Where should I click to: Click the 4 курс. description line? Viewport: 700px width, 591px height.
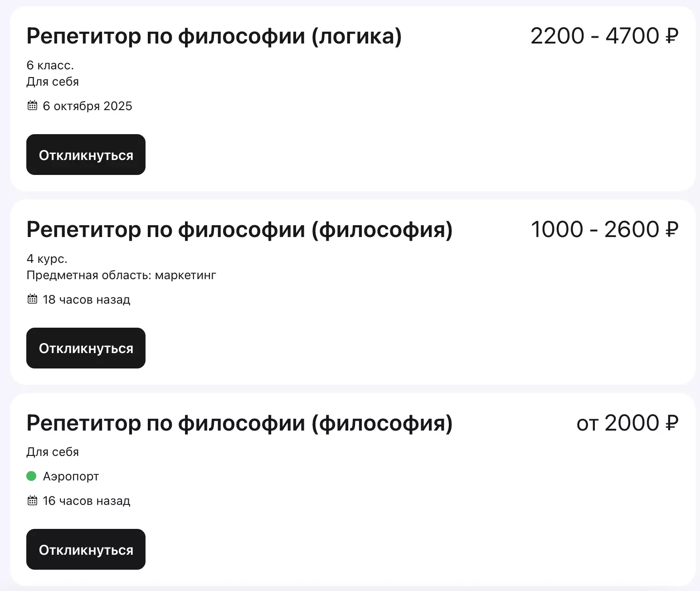(47, 259)
